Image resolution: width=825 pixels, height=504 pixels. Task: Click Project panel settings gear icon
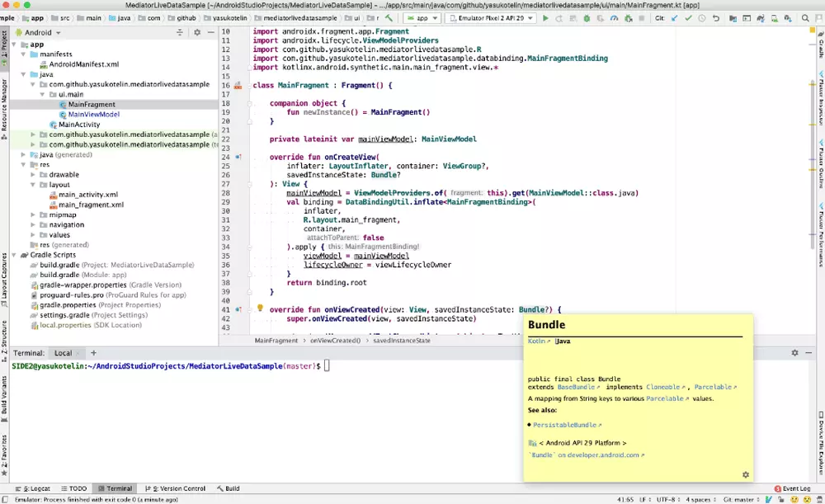click(x=197, y=32)
